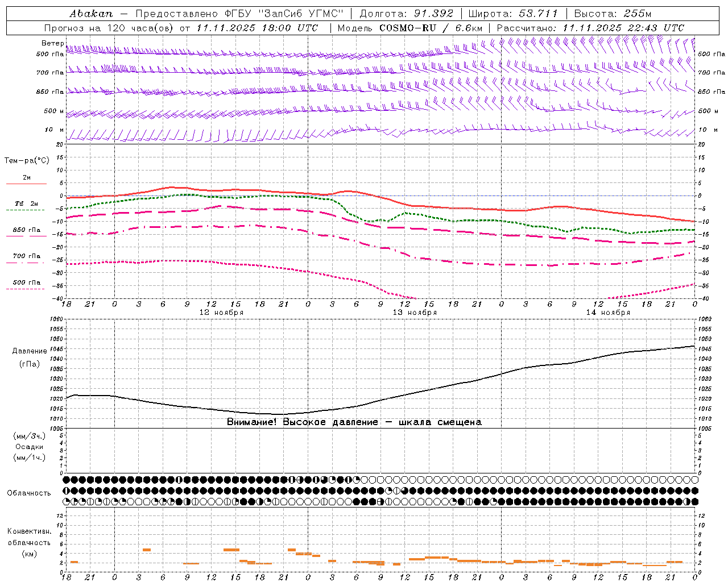
Task: Click the -40 value on the left temperature axis
Action: click(x=57, y=299)
